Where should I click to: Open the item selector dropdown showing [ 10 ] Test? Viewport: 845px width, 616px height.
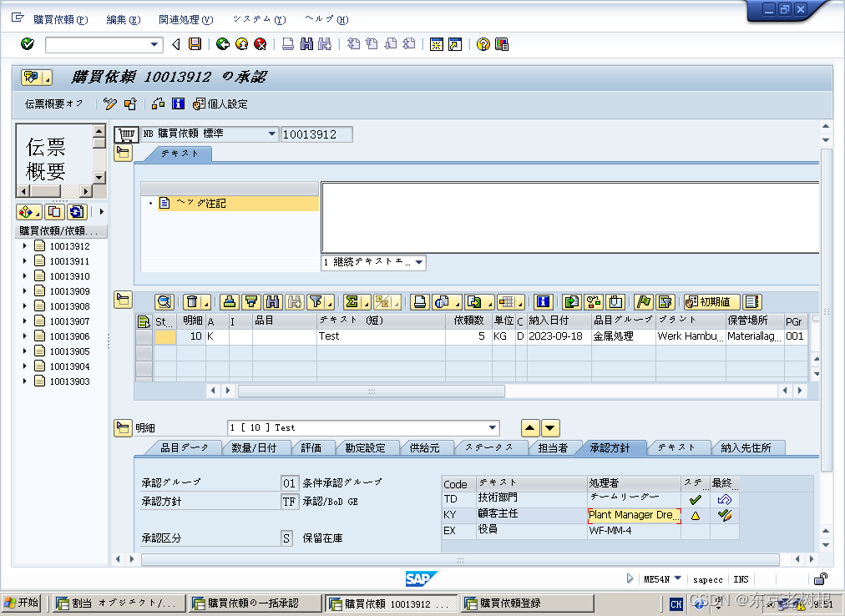coord(493,428)
